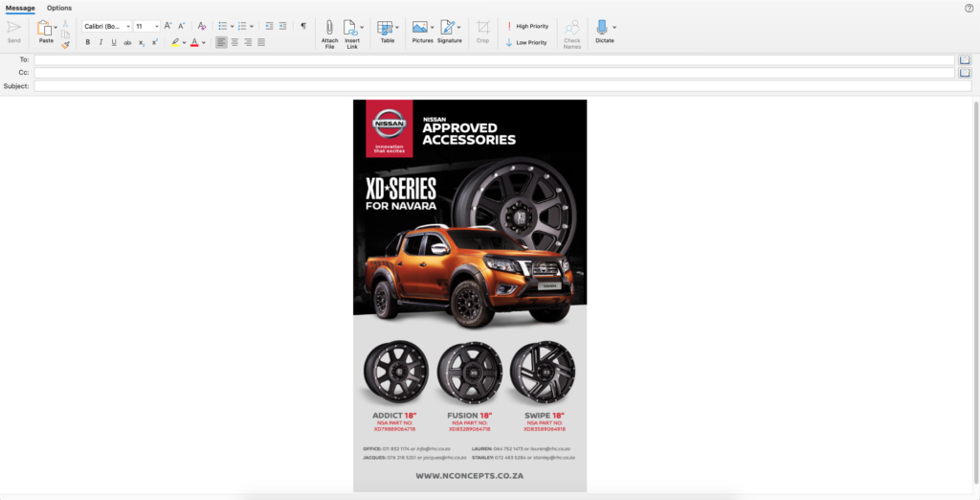Open address book beside the To field

(x=965, y=59)
